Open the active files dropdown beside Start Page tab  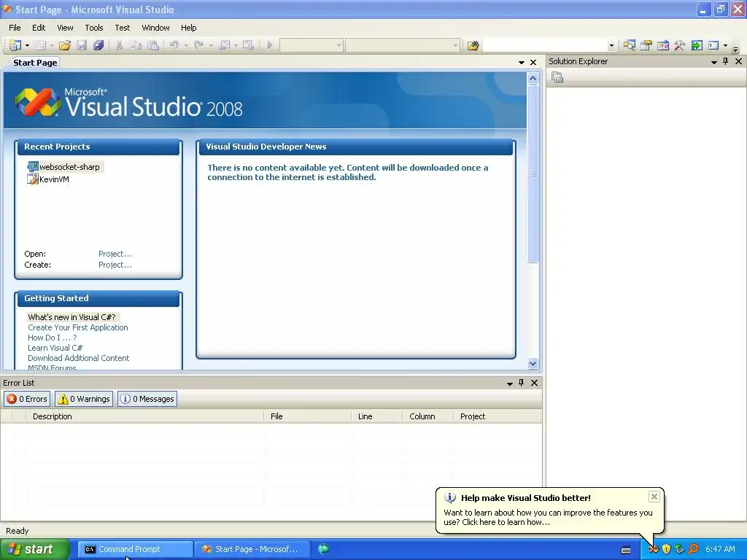click(x=521, y=63)
